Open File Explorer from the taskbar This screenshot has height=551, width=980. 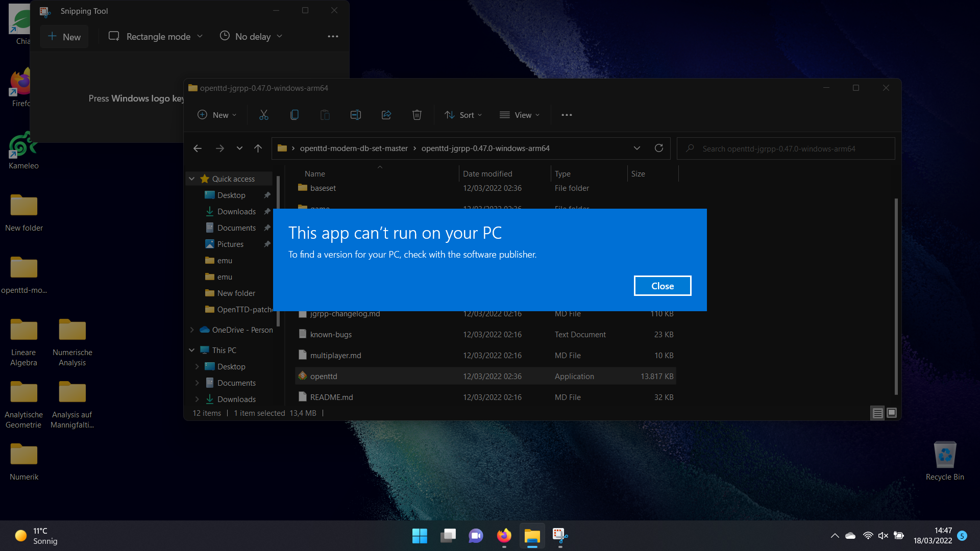pyautogui.click(x=532, y=536)
